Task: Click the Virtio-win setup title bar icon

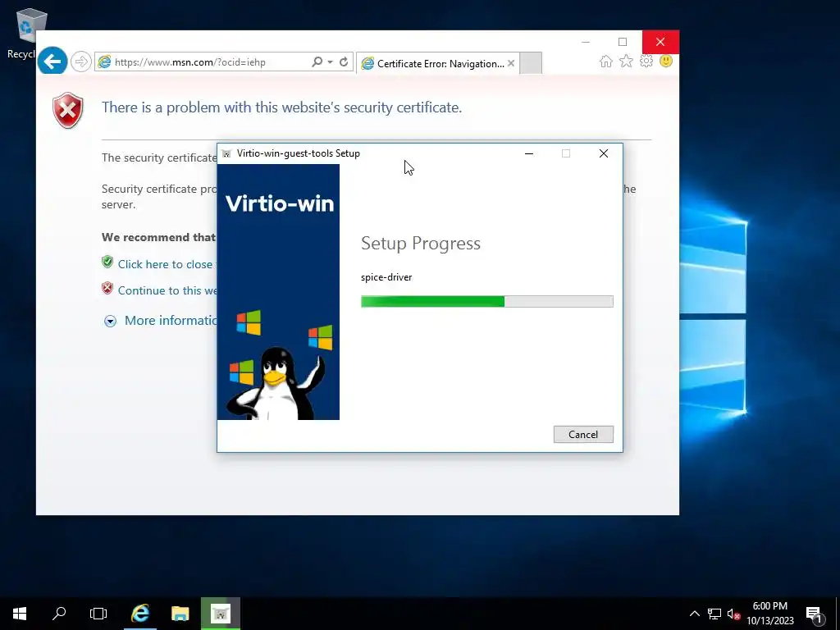Action: [x=226, y=153]
